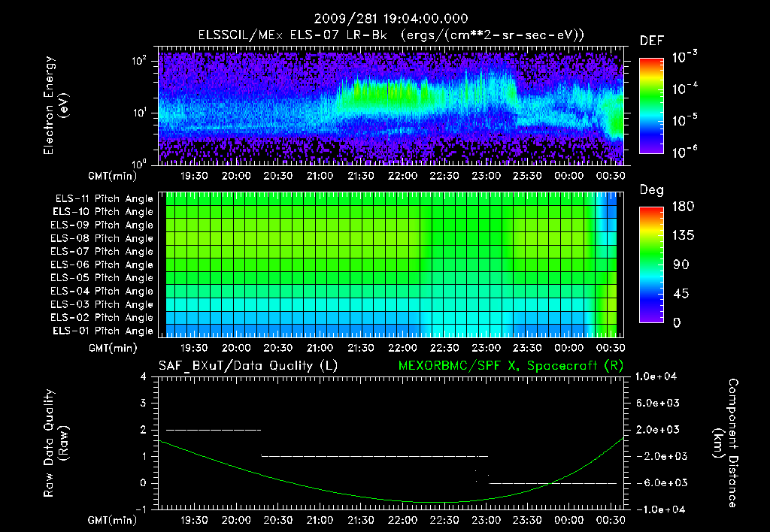Select the ELS-11 Pitch Angle row label
This screenshot has width=770, height=532.
click(104, 199)
